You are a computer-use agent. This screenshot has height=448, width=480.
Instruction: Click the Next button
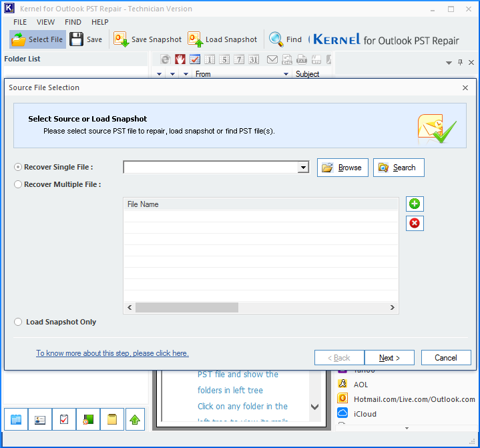(x=389, y=358)
